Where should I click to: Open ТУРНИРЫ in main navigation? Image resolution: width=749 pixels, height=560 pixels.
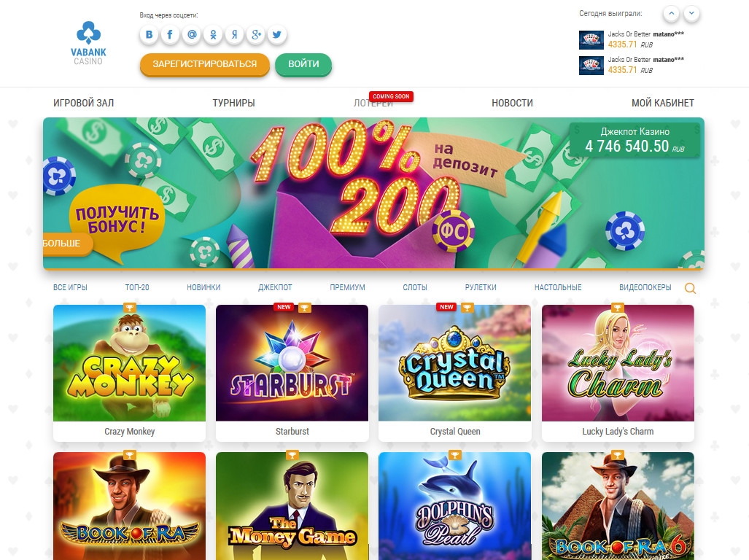tap(233, 103)
